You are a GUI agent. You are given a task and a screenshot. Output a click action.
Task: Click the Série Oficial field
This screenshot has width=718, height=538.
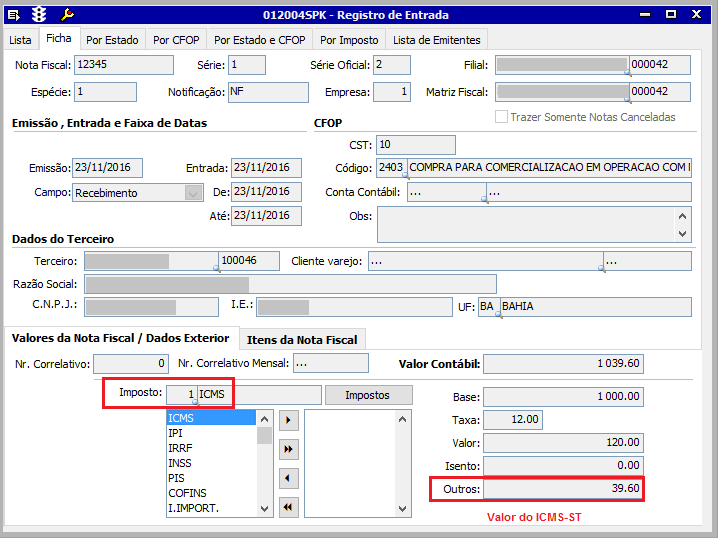point(392,65)
